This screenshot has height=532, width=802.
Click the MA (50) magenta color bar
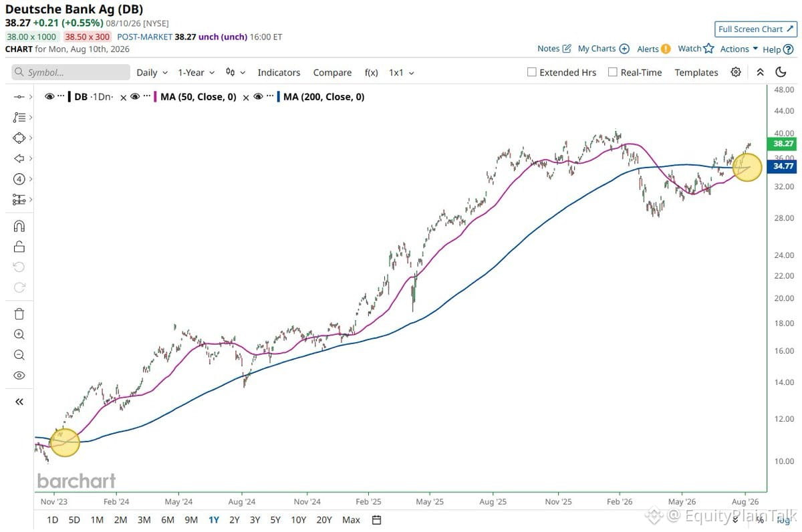tap(155, 97)
